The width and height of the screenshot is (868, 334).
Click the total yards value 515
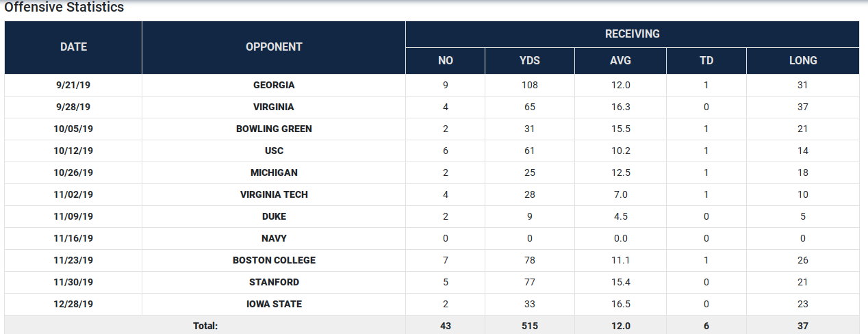529,326
